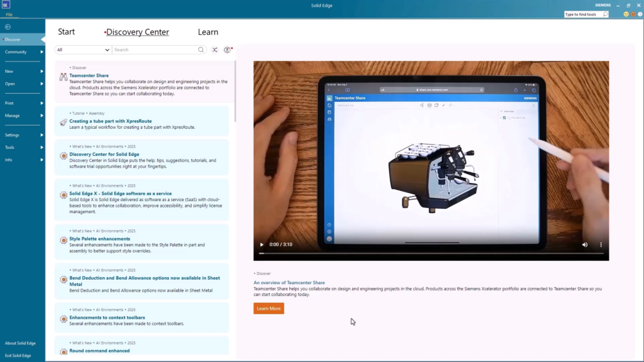Click the back arrow in the sidebar
Screen dimensions: 644x362
[8, 27]
